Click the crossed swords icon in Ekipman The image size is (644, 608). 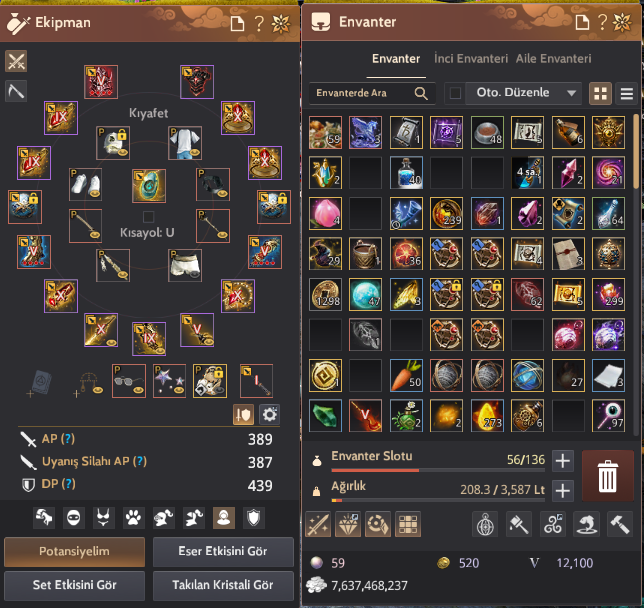click(16, 61)
